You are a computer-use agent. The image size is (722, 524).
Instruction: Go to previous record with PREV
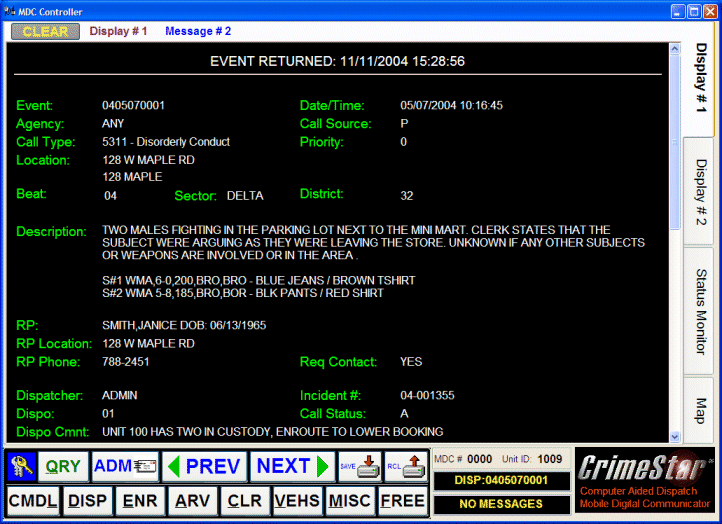(x=203, y=467)
